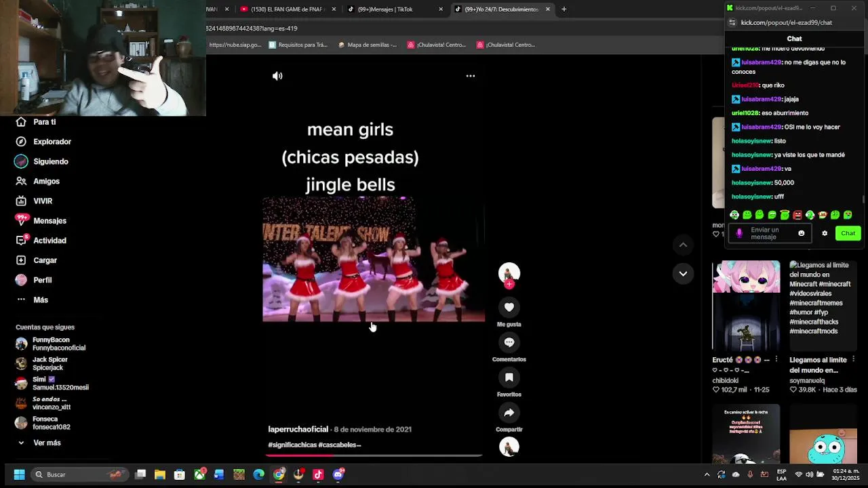Open options for the Eructé video card
Image resolution: width=868 pixels, height=488 pixels.
click(x=776, y=360)
